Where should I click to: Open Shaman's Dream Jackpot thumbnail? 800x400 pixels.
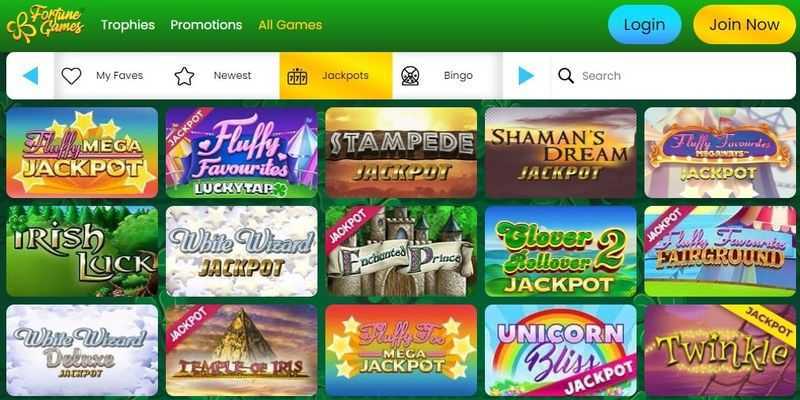coord(561,152)
